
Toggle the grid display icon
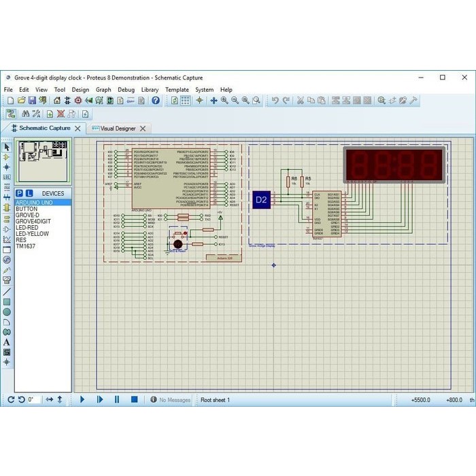tap(185, 101)
